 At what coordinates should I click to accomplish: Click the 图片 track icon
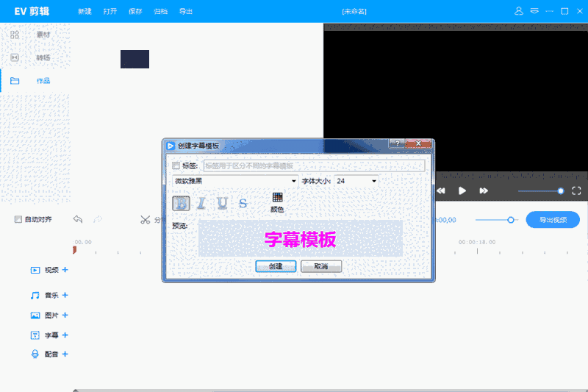[x=35, y=315]
